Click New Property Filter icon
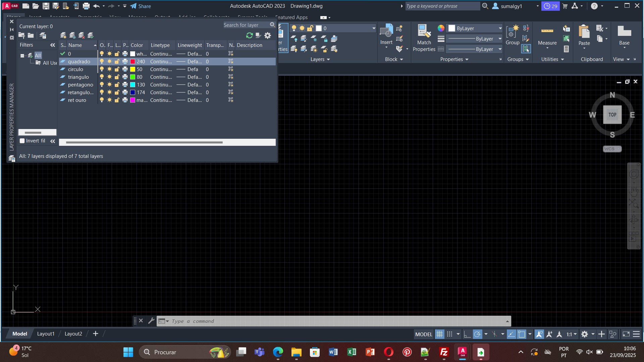Image resolution: width=644 pixels, height=362 pixels. [22, 35]
